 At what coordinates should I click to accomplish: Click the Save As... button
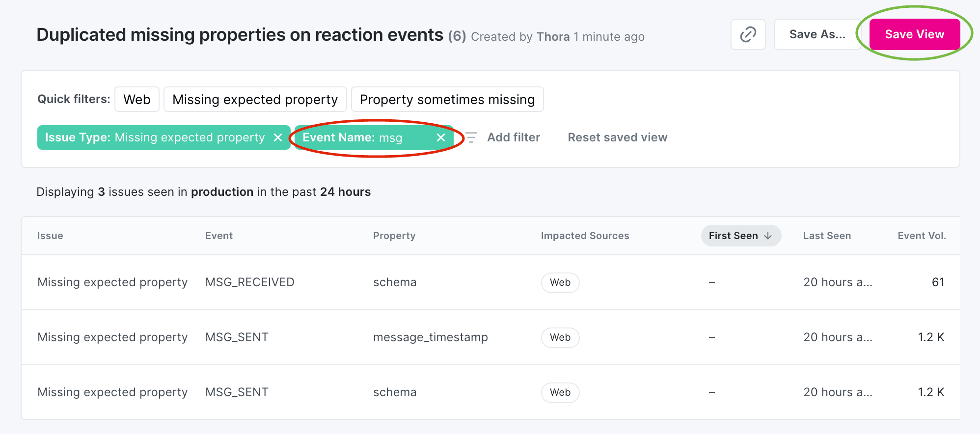[x=817, y=34]
